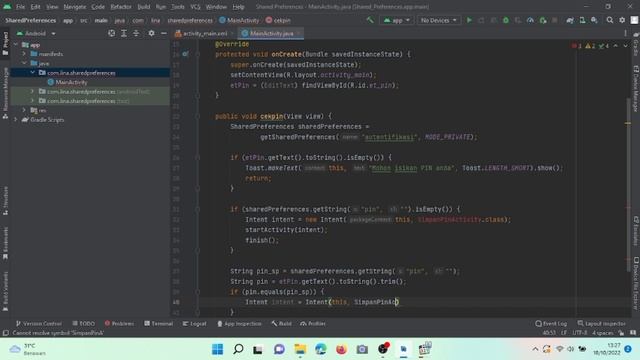Toggle the Build Variants side tab
The image size is (640, 360).
click(5, 292)
